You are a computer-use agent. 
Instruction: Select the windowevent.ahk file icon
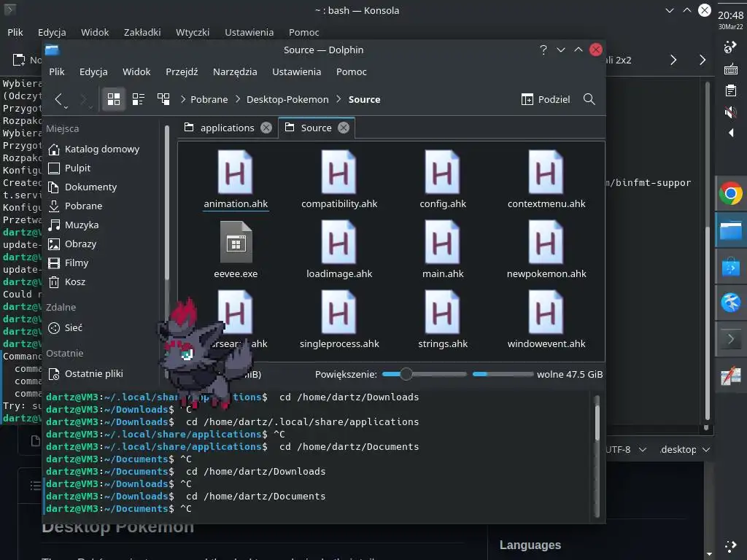(546, 312)
